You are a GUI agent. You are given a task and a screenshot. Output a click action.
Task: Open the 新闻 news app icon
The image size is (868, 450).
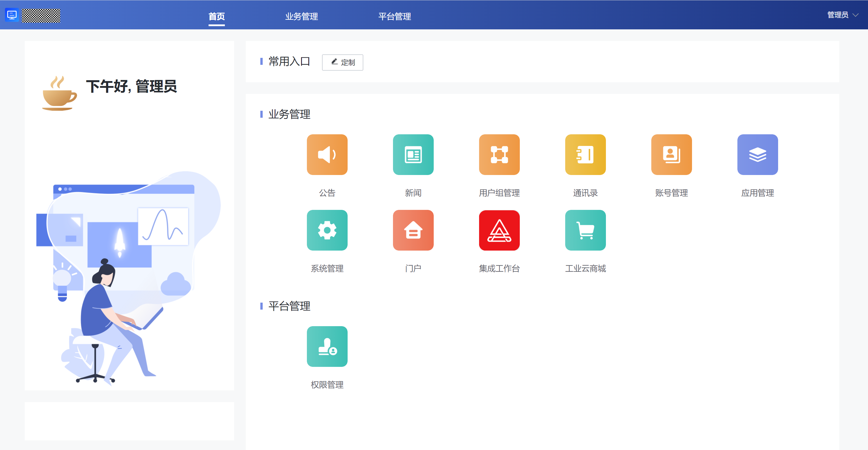pyautogui.click(x=413, y=155)
